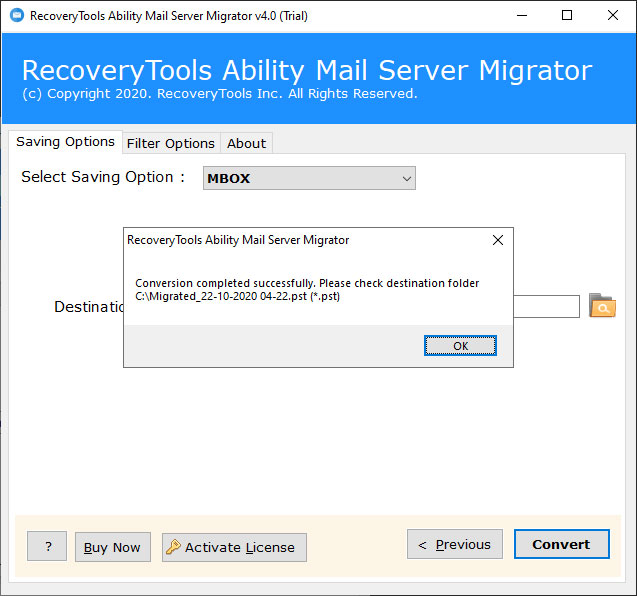637x596 pixels.
Task: Click the 'Select Saving Option :' label
Action: tap(103, 177)
